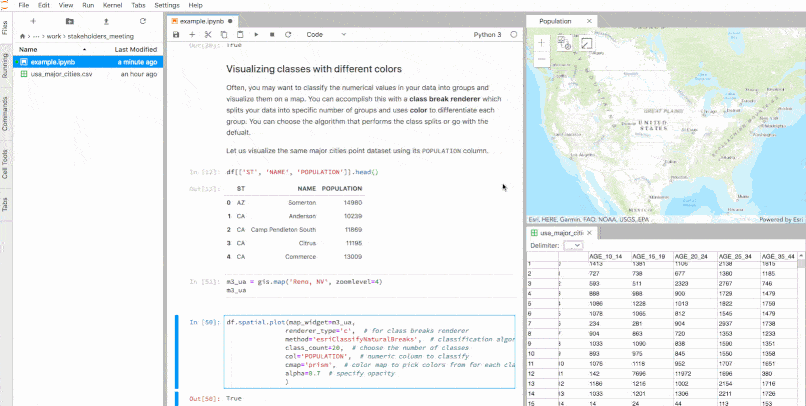Expand the collapsed breadcrumb ellipsis
The width and height of the screenshot is (806, 406).
[36, 36]
